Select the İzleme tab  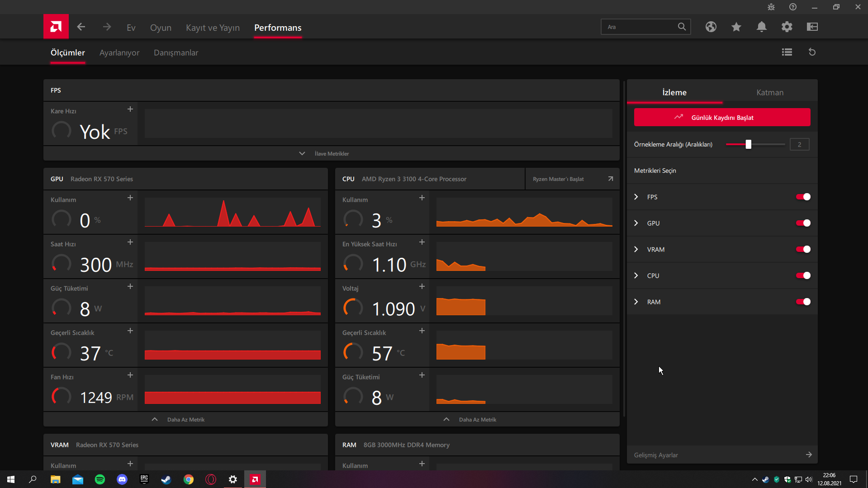coord(674,92)
